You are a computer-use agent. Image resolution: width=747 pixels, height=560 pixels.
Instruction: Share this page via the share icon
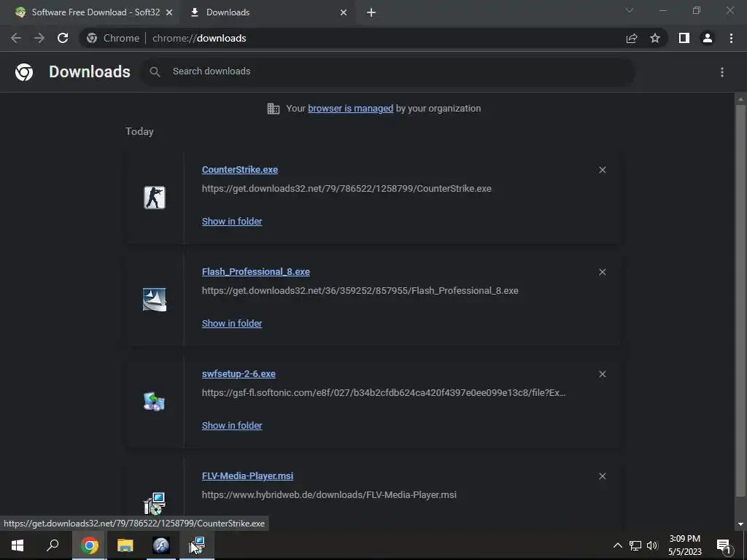click(632, 38)
